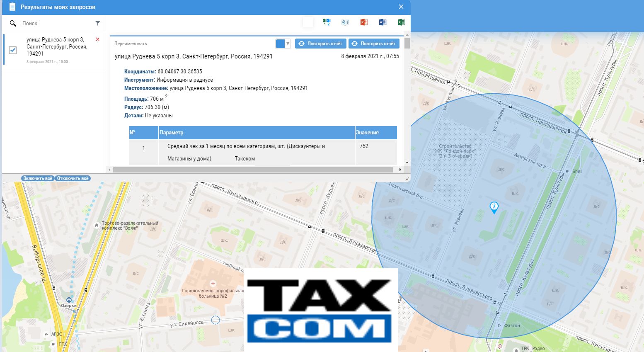The image size is (644, 352).
Task: Export the report to Word
Action: [x=383, y=22]
